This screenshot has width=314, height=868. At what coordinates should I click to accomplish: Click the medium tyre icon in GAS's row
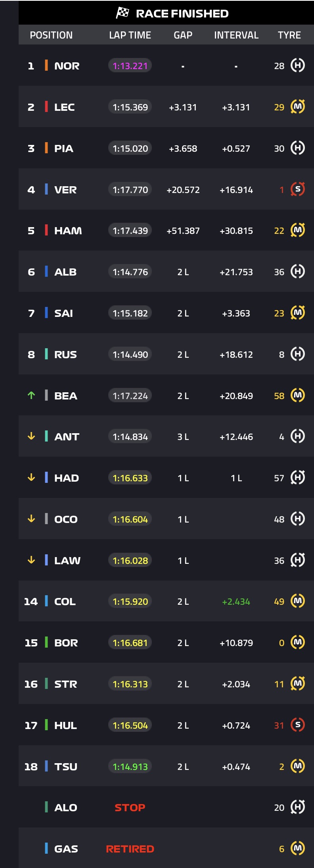pos(298,849)
